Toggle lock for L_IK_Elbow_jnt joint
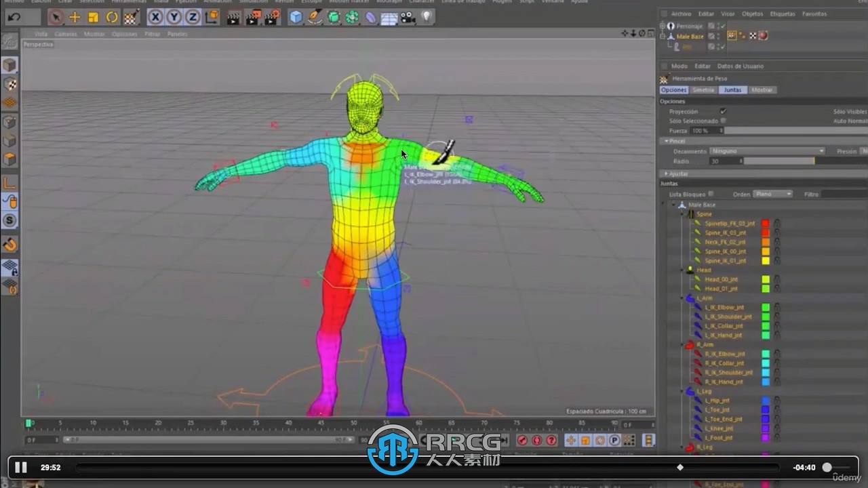This screenshot has height=488, width=868. pyautogui.click(x=776, y=307)
